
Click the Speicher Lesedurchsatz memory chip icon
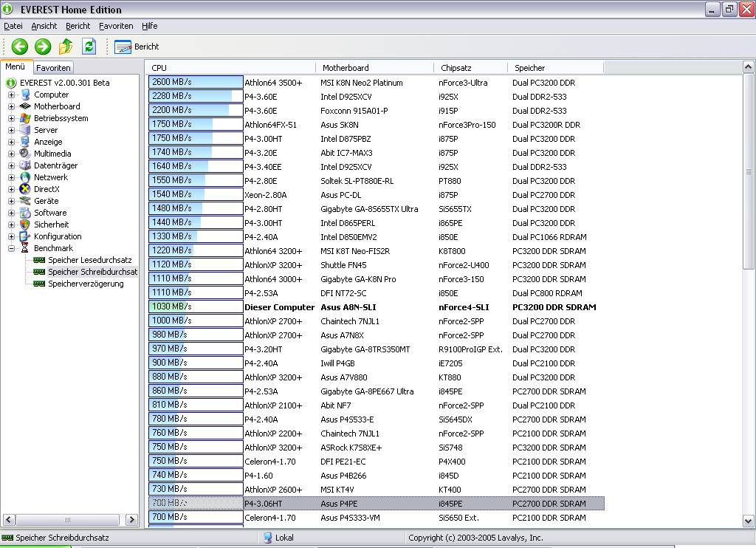coord(39,260)
